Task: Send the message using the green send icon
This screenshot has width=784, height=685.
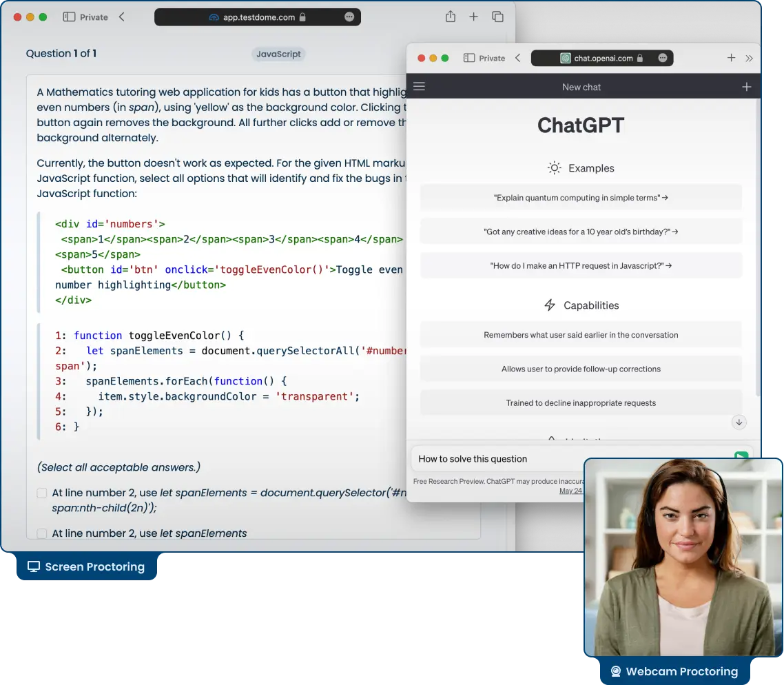Action: (741, 456)
